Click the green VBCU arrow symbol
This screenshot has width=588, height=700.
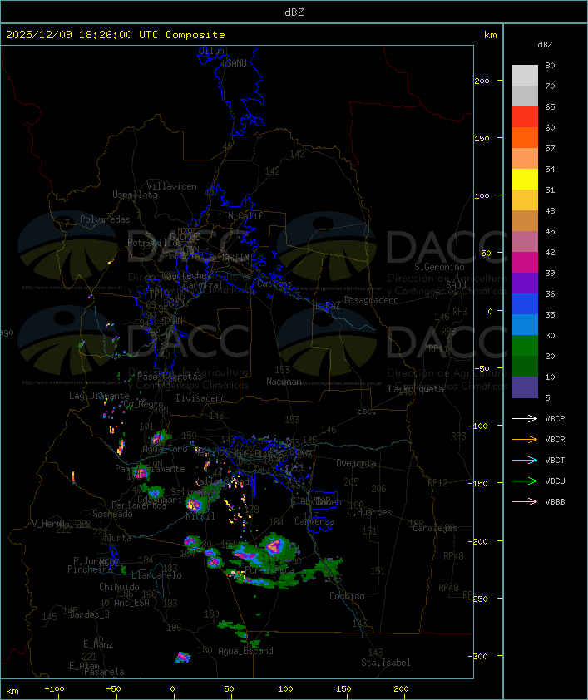[525, 481]
